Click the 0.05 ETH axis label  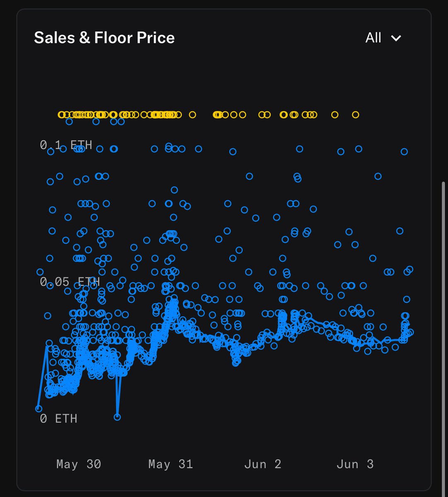(70, 282)
